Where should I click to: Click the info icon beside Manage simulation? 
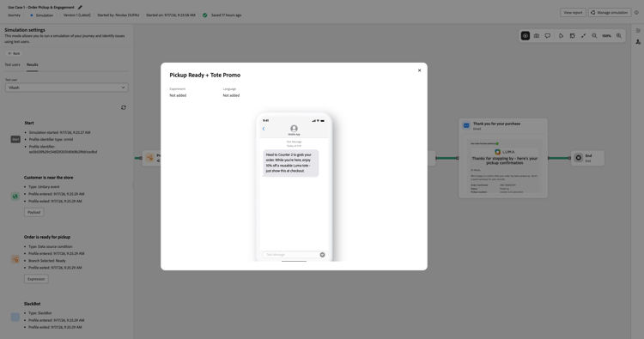(x=636, y=12)
